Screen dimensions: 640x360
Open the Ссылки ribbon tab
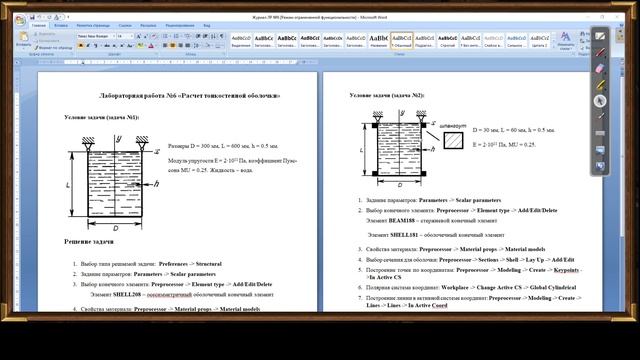coord(125,26)
